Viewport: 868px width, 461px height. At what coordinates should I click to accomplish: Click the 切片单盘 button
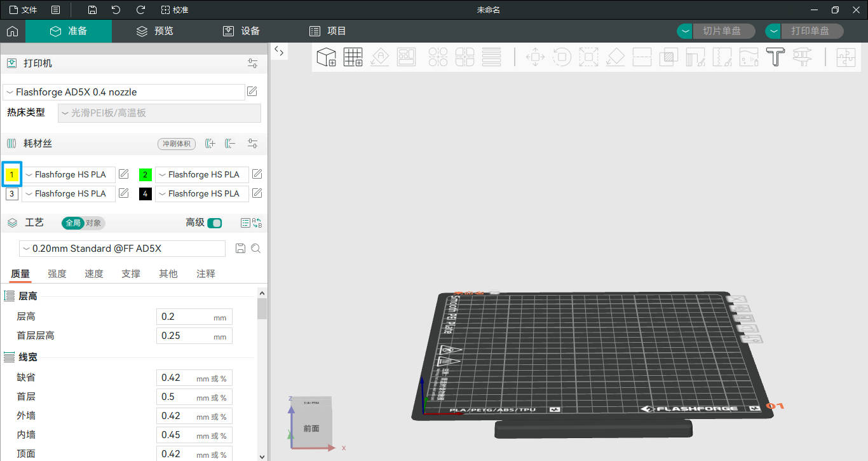point(723,31)
